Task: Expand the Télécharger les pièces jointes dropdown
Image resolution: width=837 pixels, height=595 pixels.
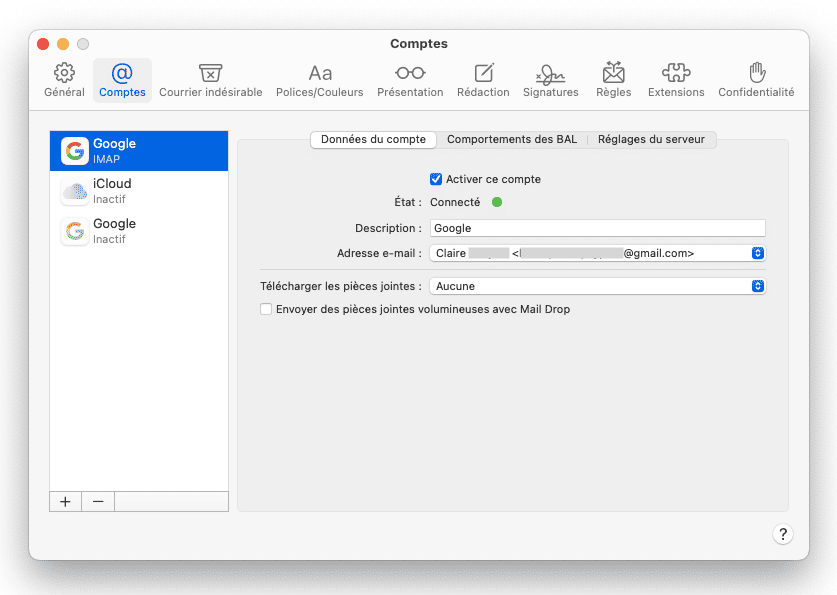Action: 757,287
